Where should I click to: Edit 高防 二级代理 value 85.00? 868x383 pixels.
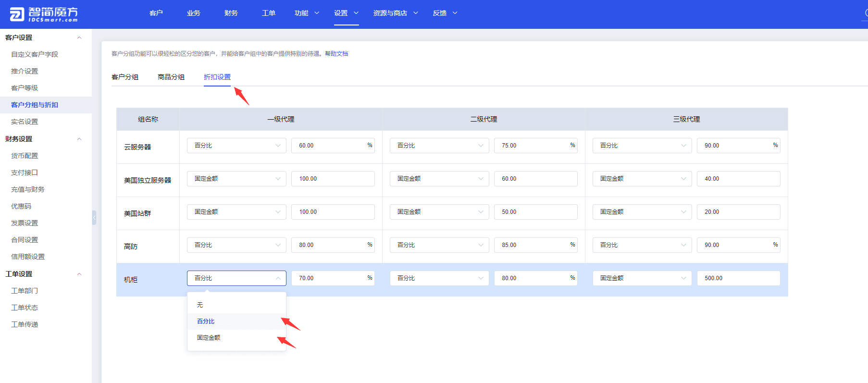pyautogui.click(x=536, y=245)
